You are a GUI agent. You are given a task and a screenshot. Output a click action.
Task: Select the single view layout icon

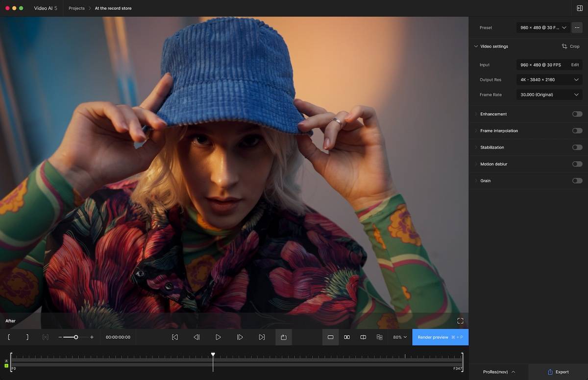(330, 337)
